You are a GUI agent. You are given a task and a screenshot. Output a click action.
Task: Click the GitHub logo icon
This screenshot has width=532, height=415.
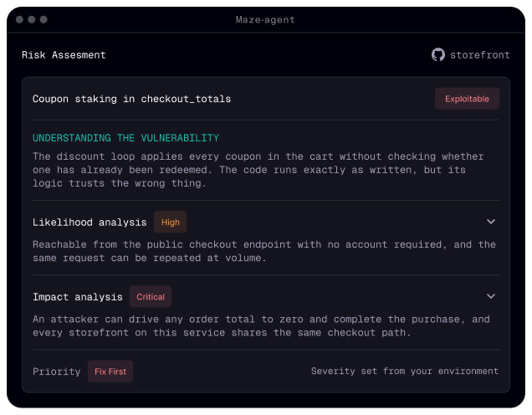438,54
